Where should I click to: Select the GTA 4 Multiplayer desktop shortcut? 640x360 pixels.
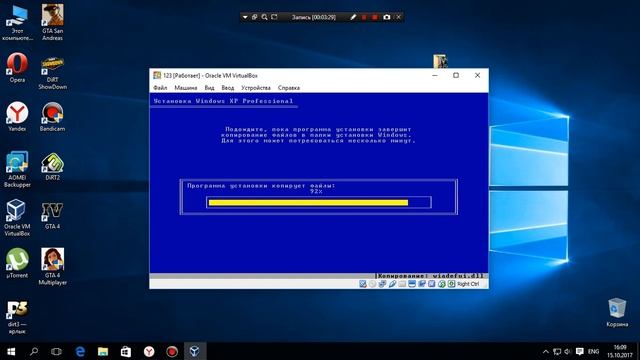[x=52, y=267]
